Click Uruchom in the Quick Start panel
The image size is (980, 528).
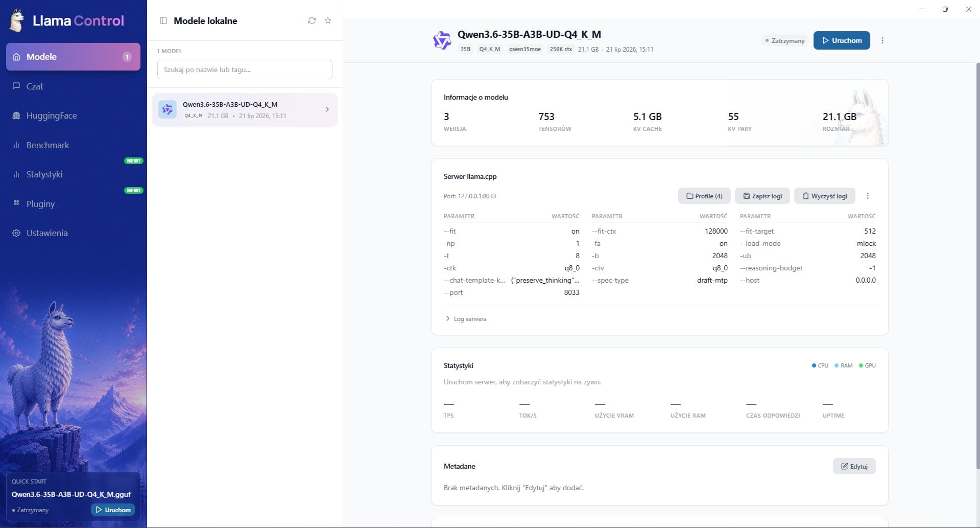tap(113, 510)
